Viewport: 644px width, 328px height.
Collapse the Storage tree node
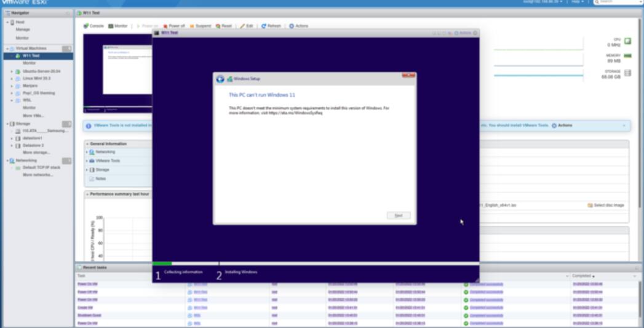tap(7, 124)
